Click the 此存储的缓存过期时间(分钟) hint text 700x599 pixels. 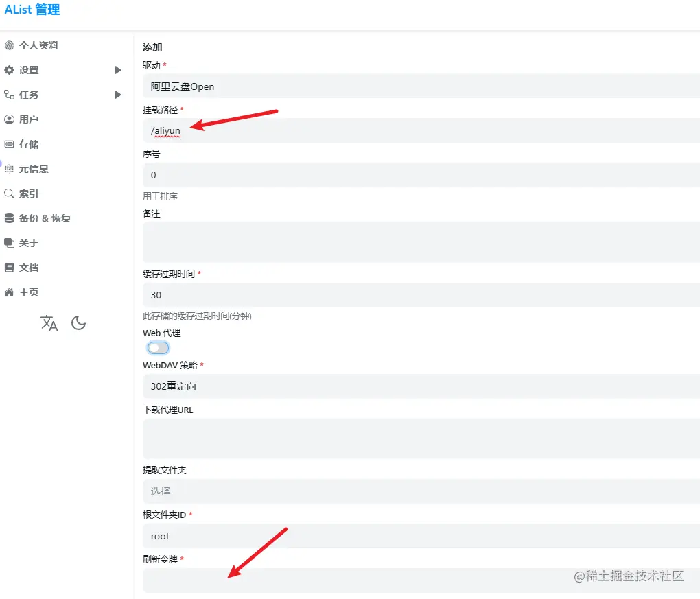point(197,316)
